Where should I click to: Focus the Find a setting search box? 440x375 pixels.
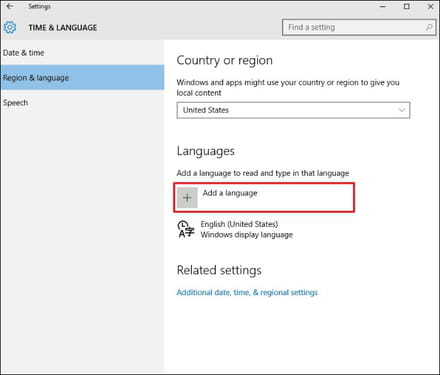[x=359, y=27]
